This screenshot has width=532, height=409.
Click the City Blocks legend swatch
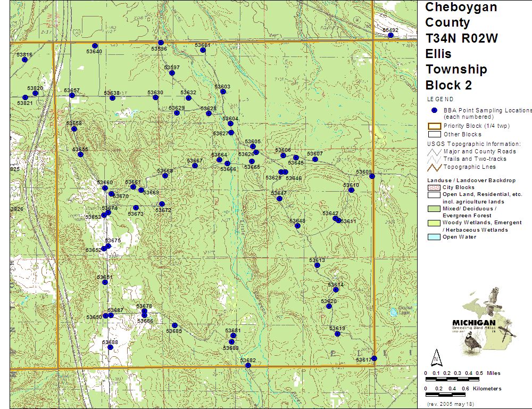coord(434,187)
